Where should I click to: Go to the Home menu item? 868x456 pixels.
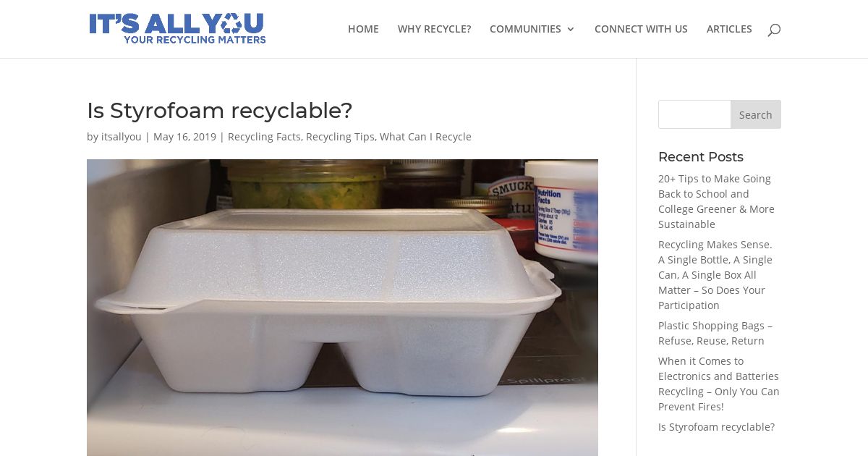tap(363, 29)
